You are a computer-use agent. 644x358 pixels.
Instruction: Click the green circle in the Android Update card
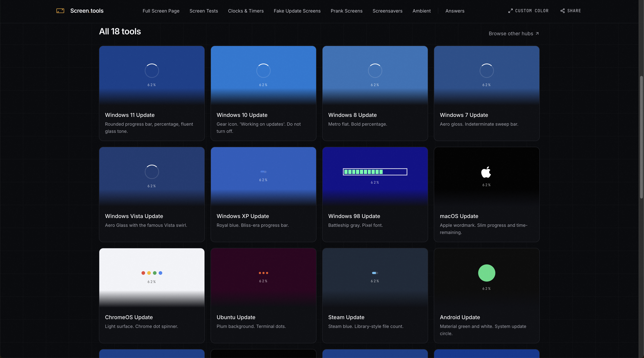pyautogui.click(x=487, y=273)
